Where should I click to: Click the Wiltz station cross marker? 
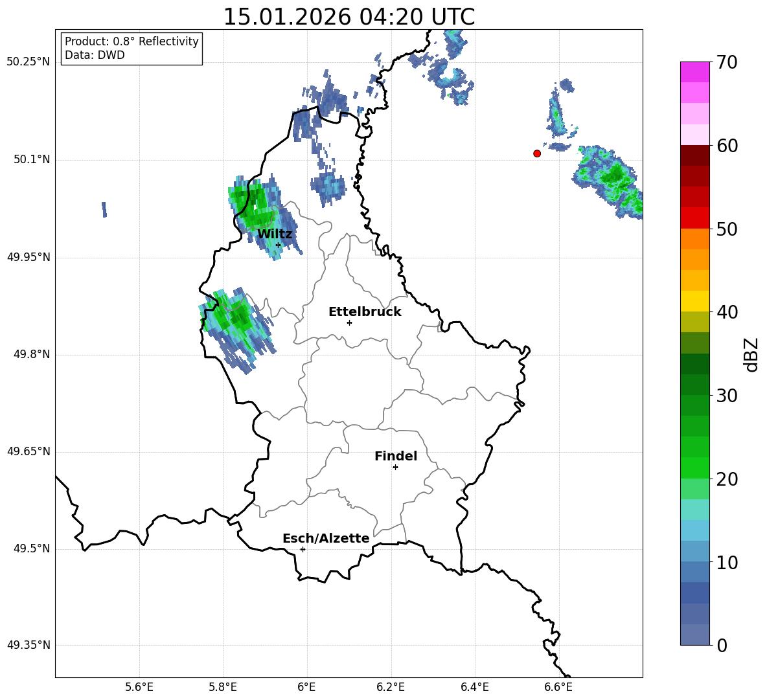tap(278, 245)
